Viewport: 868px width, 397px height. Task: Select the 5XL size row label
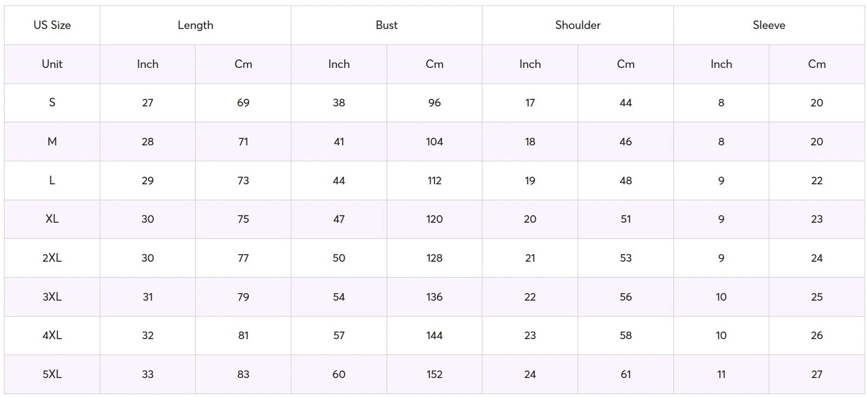pos(52,374)
